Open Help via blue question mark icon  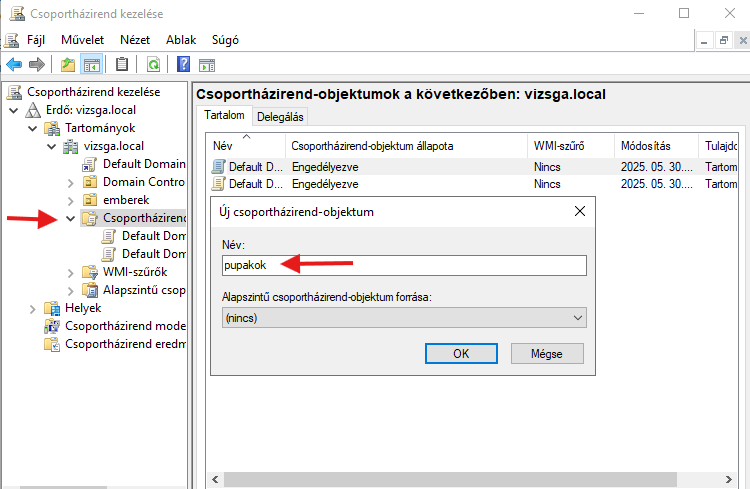click(183, 65)
